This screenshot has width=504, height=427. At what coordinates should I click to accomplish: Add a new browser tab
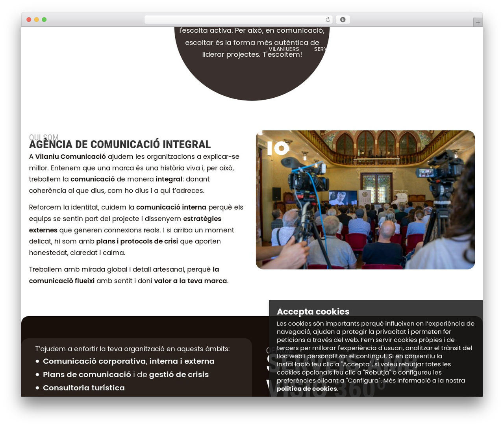click(x=478, y=22)
